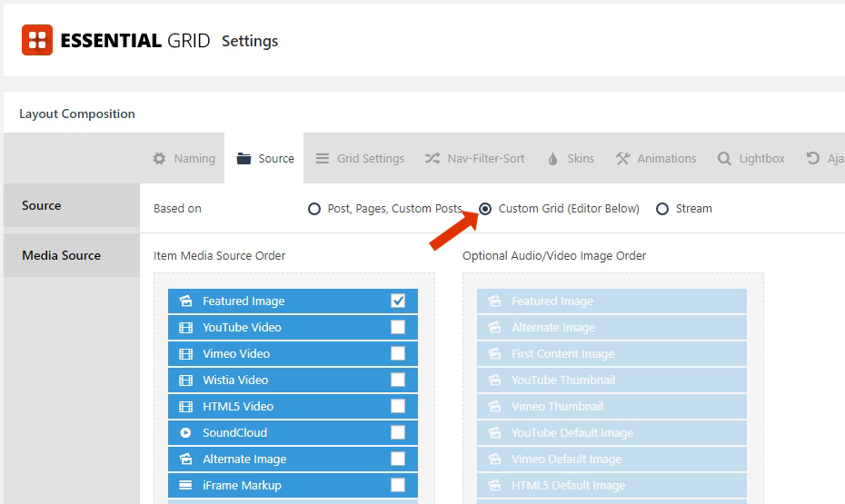The width and height of the screenshot is (845, 504).
Task: Enable the Vimeo Video checkbox
Action: (x=398, y=353)
